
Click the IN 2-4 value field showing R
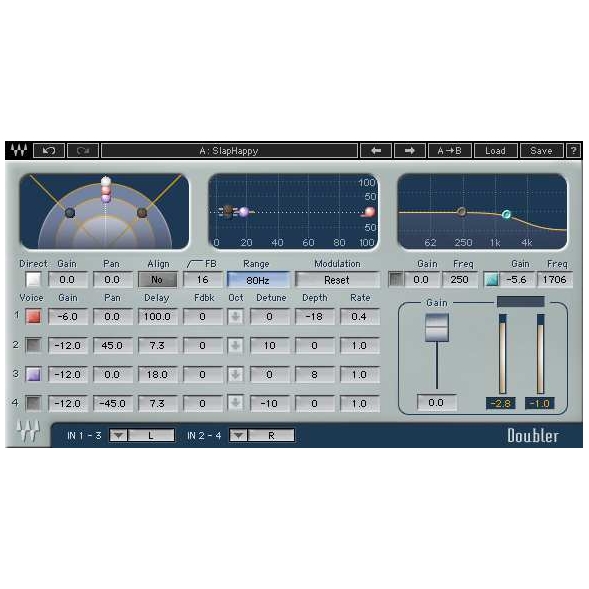tap(271, 435)
